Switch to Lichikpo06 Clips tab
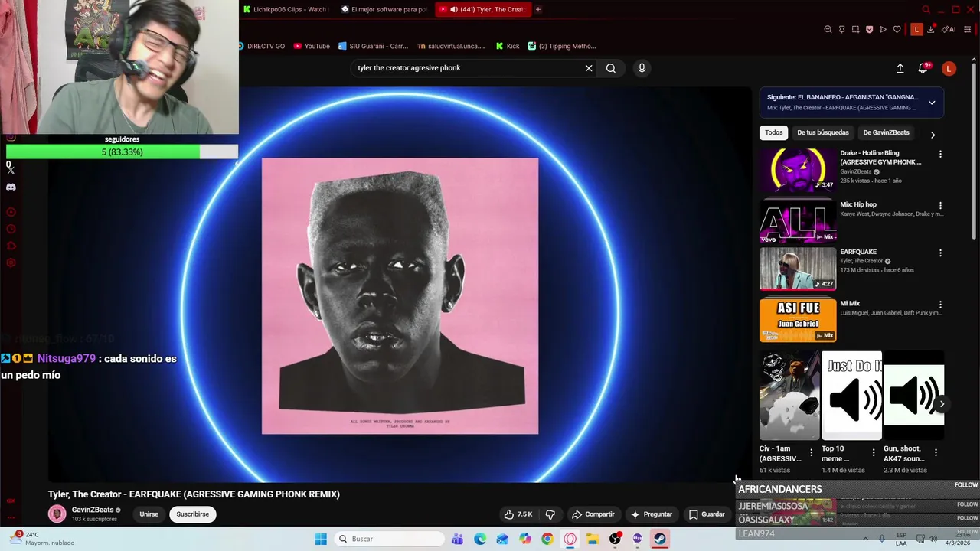This screenshot has width=980, height=551. (x=284, y=9)
